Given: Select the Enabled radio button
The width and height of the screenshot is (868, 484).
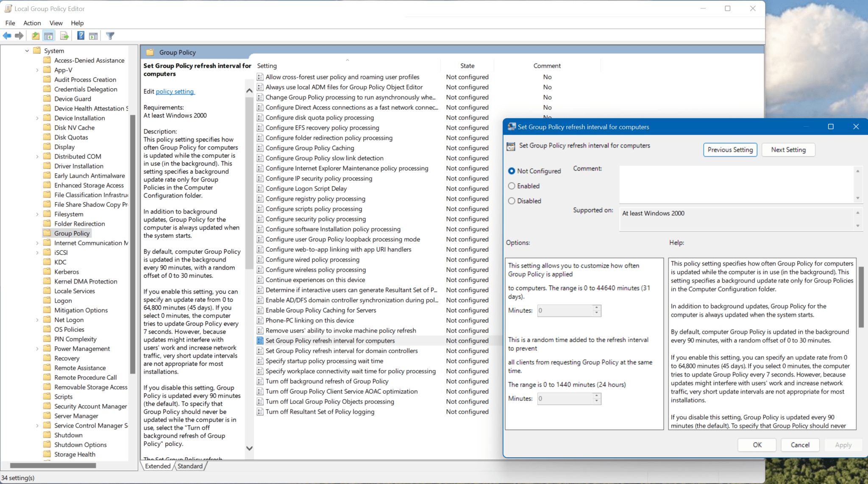Looking at the screenshot, I should tap(512, 186).
